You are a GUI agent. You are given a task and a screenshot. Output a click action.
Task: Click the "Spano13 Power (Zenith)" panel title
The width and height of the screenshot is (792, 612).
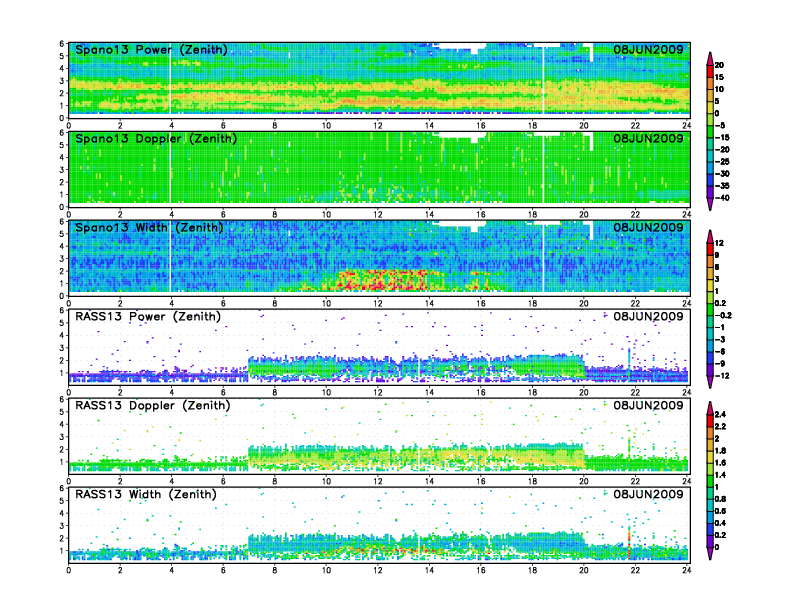[x=151, y=49]
